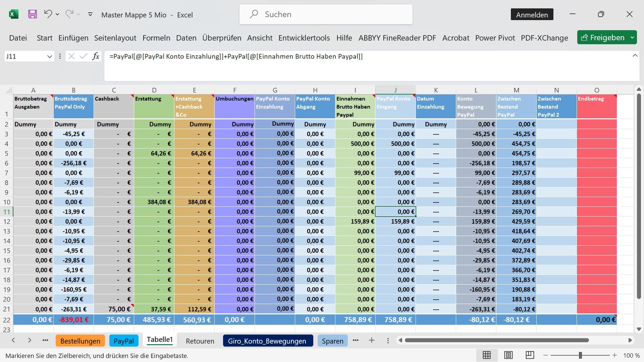Add a new sheet with plus icon
Viewport: 644px width, 362px height.
click(x=372, y=341)
